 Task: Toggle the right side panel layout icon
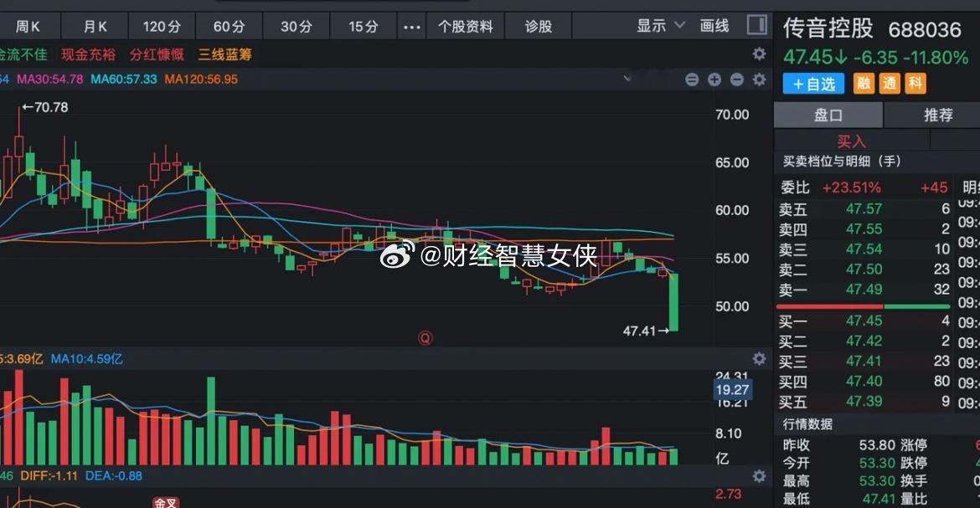tap(757, 25)
